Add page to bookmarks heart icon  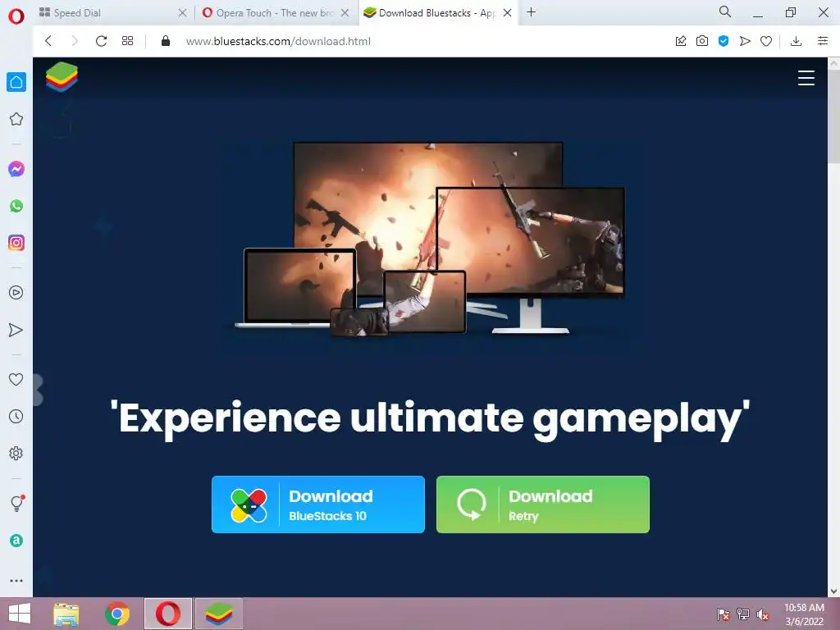tap(766, 41)
